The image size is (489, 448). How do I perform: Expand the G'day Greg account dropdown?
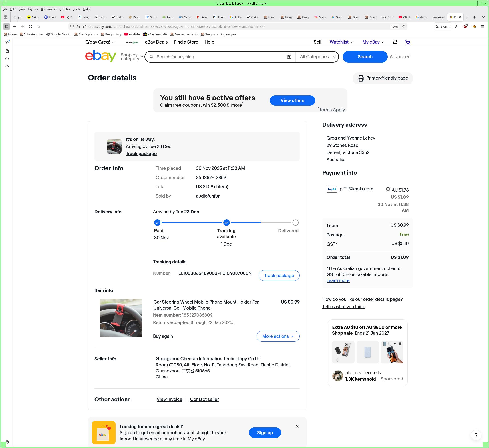point(100,42)
